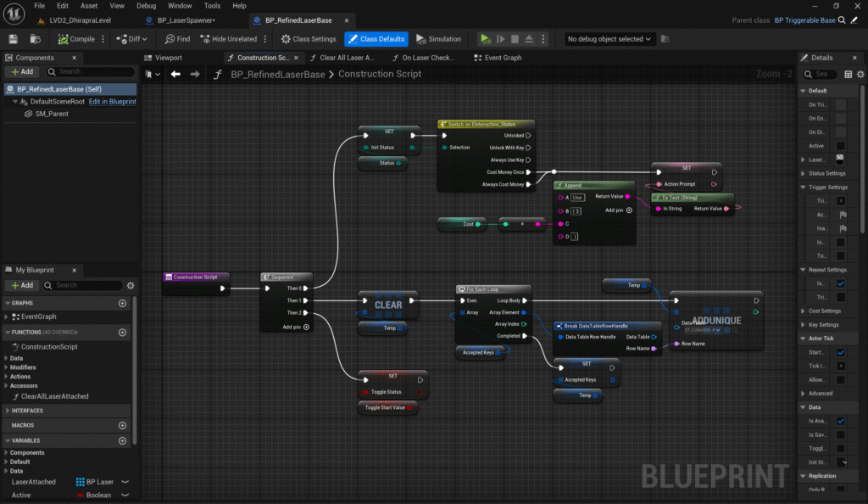The width and height of the screenshot is (868, 504).
Task: Click the debug object locate icon
Action: pos(665,39)
